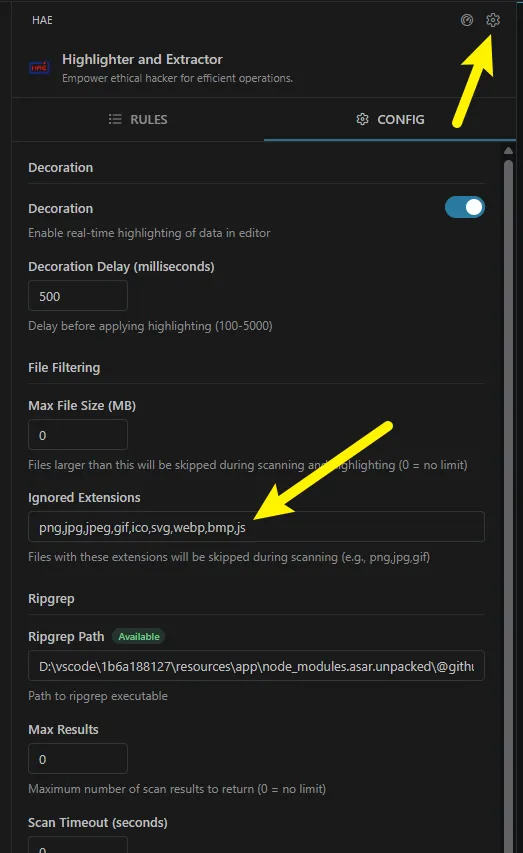Click the HAE panel title text

coord(42,20)
